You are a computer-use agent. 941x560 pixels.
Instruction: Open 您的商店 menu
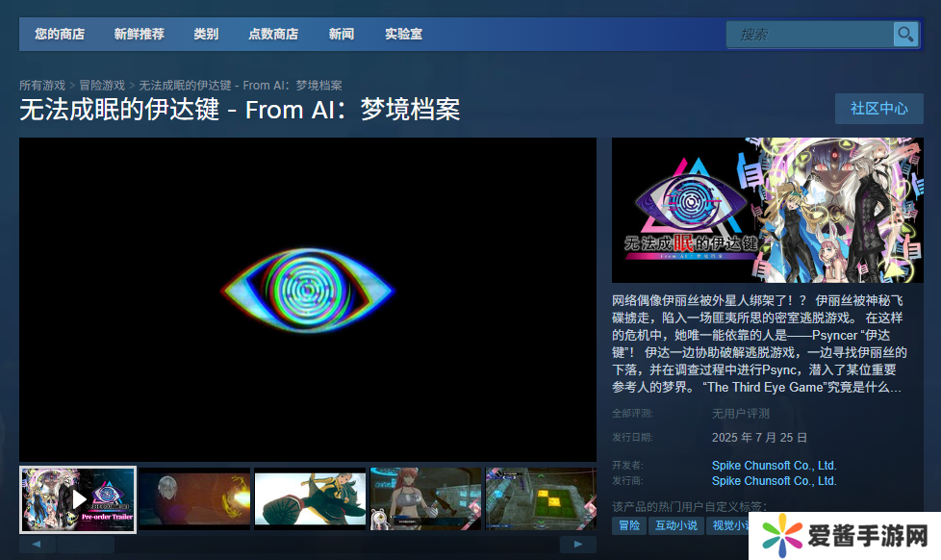[x=60, y=35]
